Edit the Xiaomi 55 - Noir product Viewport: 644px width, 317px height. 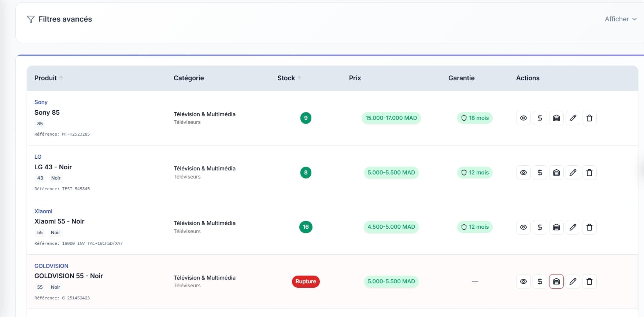(x=573, y=227)
